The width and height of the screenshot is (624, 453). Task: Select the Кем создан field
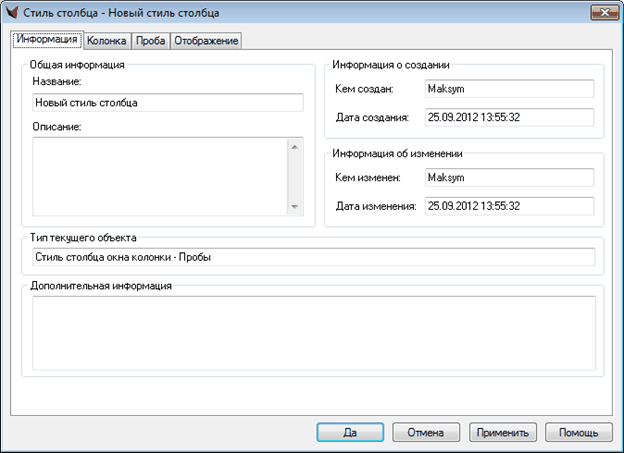(x=508, y=89)
